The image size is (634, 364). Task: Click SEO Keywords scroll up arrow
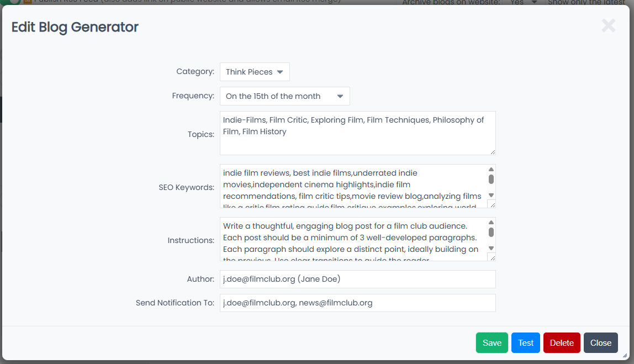[x=491, y=170]
